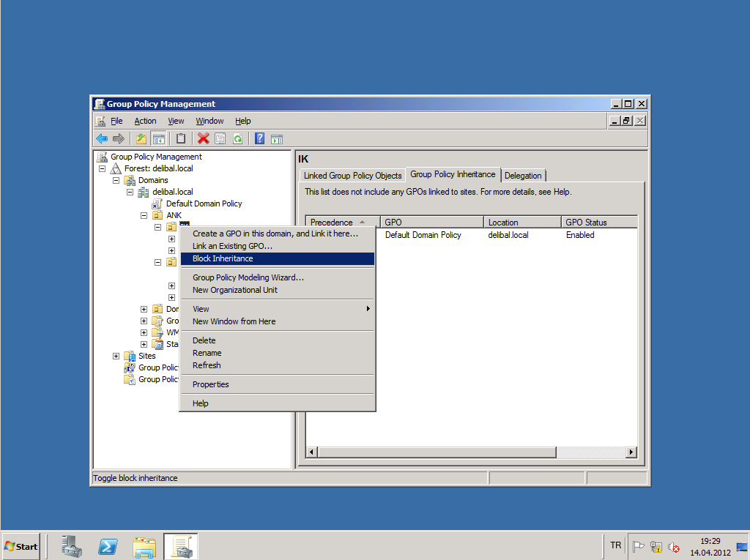750x560 pixels.
Task: Expand the Sites tree node
Action: point(116,356)
